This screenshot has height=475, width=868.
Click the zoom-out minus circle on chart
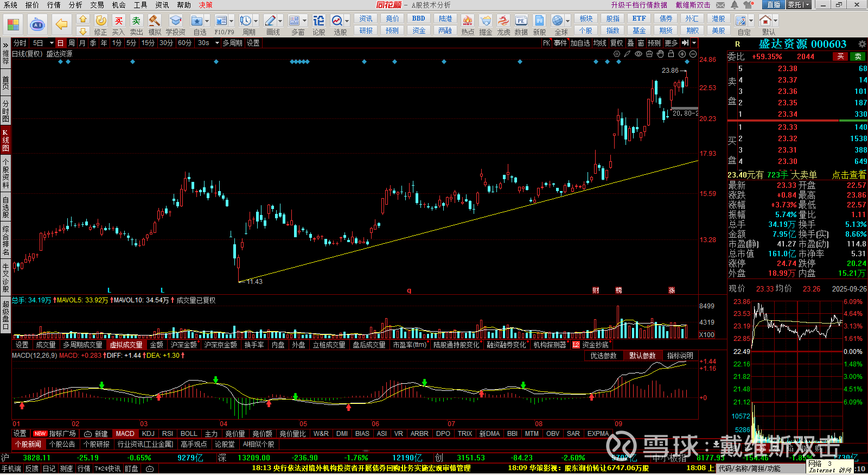[693, 54]
